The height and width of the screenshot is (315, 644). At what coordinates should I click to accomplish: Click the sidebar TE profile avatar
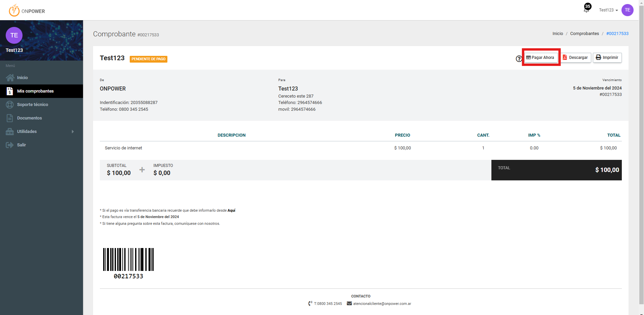click(14, 35)
